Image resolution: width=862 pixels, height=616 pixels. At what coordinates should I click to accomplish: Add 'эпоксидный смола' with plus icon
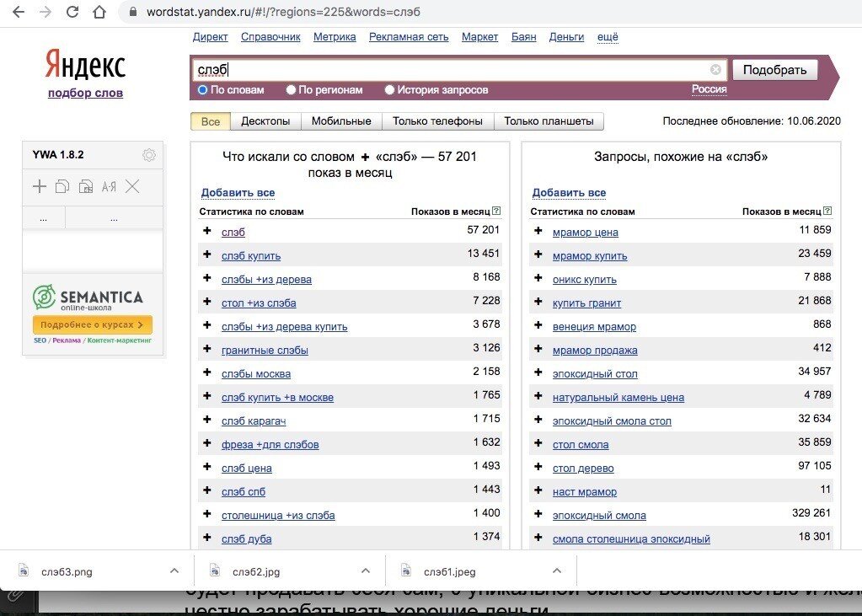[538, 514]
